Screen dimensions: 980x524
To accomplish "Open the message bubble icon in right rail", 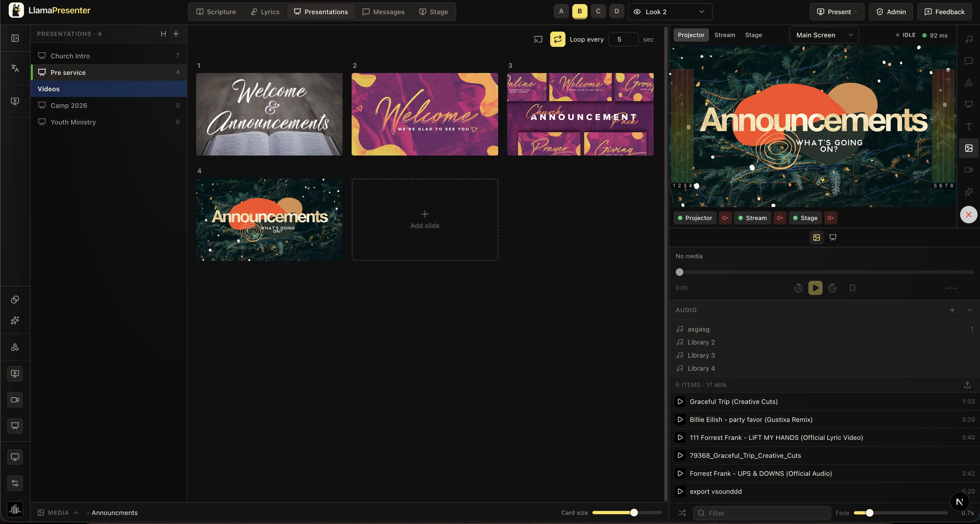I will click(969, 61).
